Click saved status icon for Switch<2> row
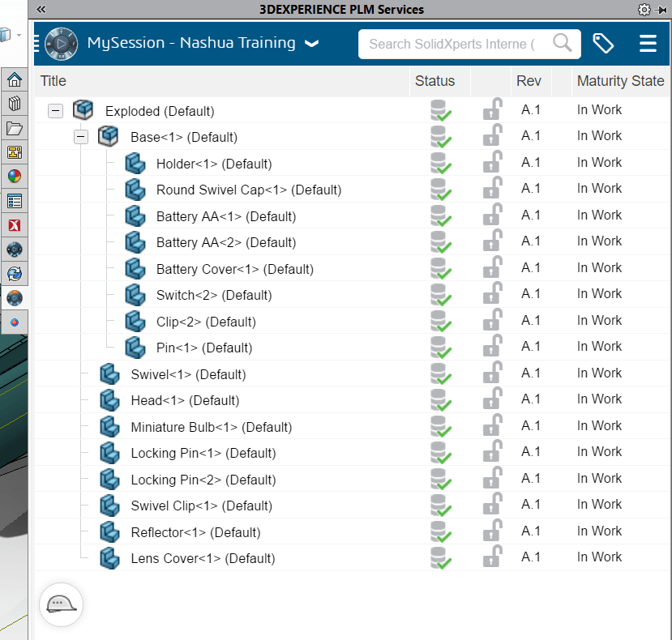 click(x=441, y=295)
